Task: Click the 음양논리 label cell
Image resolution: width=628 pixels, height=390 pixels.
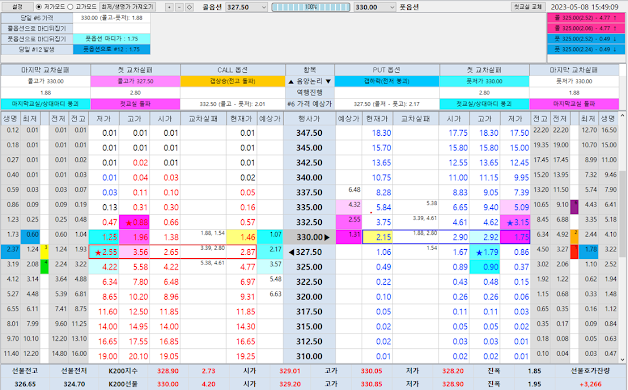Action: pos(310,81)
